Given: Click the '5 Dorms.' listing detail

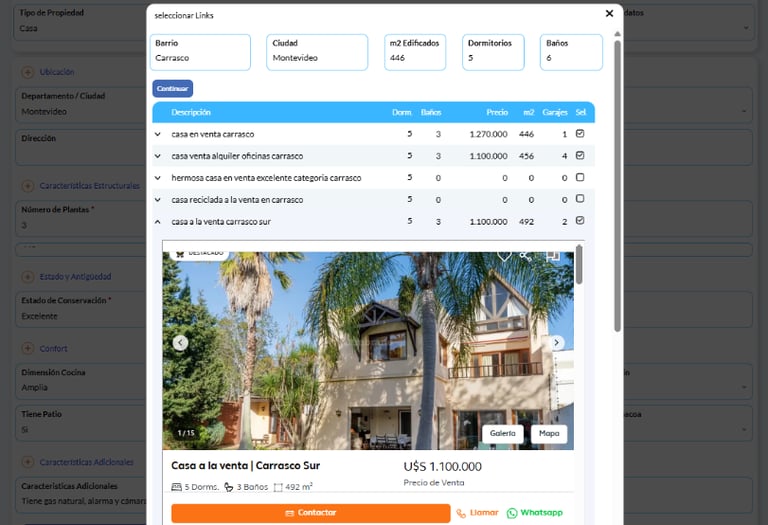Looking at the screenshot, I should click(x=195, y=487).
